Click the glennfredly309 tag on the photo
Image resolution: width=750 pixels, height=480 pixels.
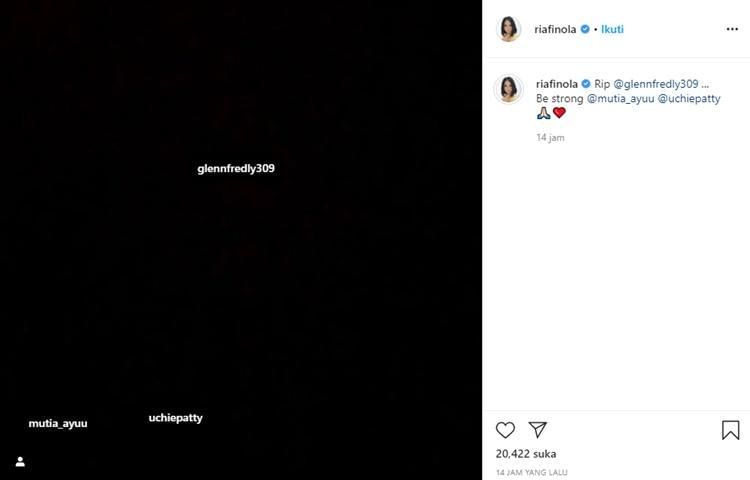[236, 169]
